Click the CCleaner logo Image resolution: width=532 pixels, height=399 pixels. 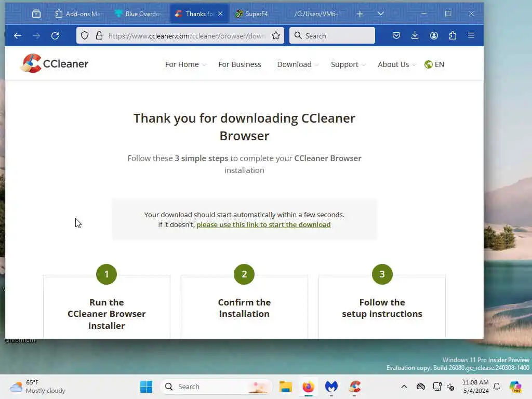54,63
